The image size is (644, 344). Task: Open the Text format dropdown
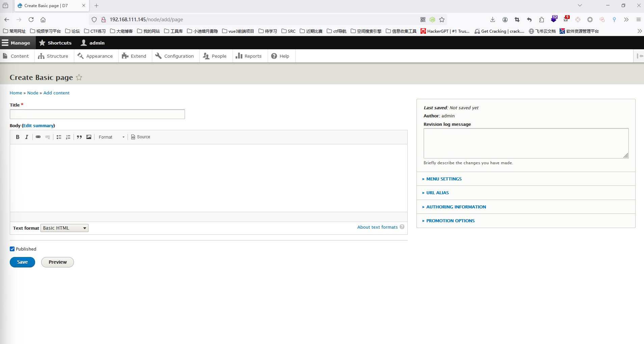pos(64,228)
